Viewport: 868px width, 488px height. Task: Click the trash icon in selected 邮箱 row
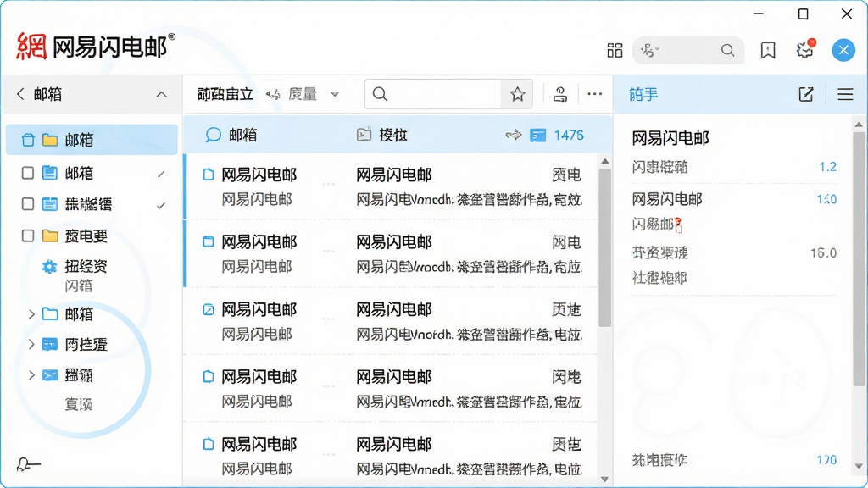[x=28, y=140]
